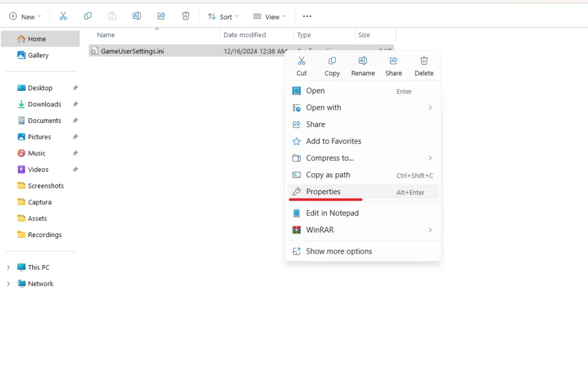Select Edit in Notepad
Screen dimensions: 588x388
point(363,213)
